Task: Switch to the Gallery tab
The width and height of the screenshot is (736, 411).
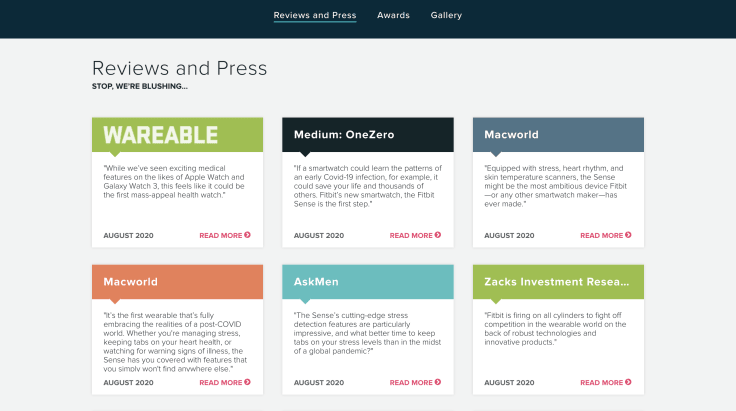Action: [x=446, y=15]
